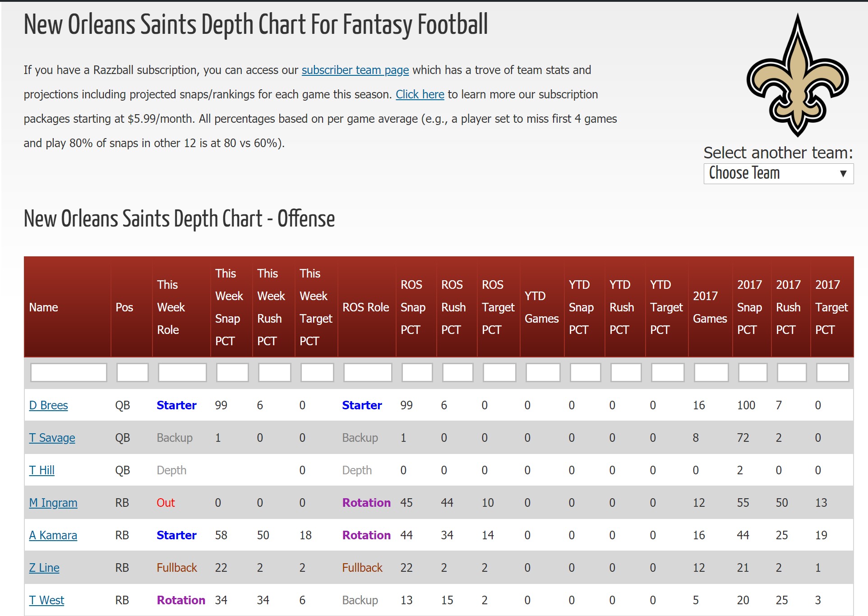868x616 pixels.
Task: Open D Brees player page
Action: pyautogui.click(x=48, y=405)
